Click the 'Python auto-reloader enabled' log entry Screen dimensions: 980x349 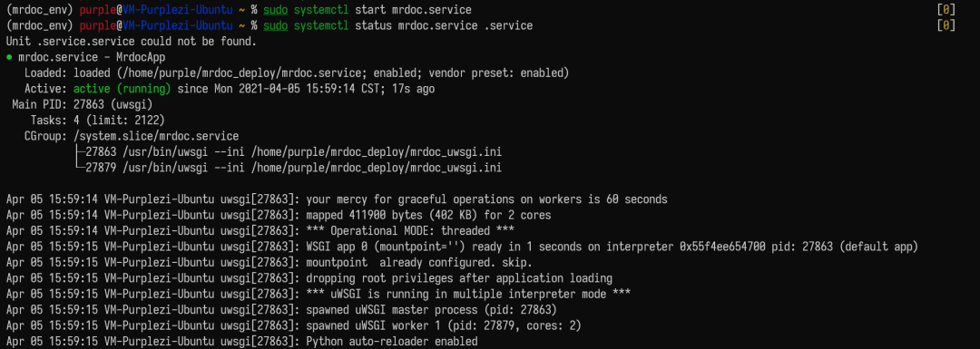click(392, 342)
